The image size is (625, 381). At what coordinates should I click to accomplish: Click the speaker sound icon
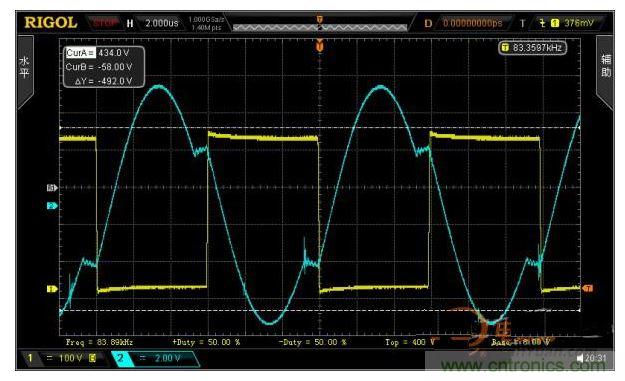pos(580,358)
